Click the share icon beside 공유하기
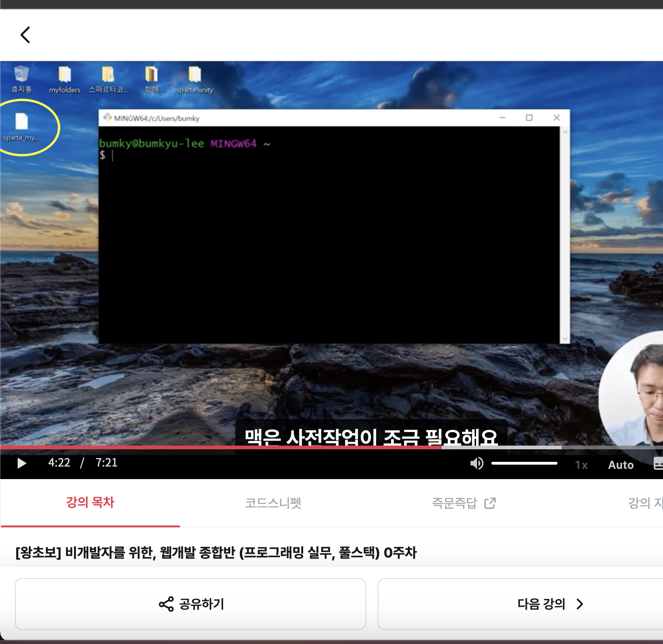Viewport: 663px width, 644px height. (166, 604)
